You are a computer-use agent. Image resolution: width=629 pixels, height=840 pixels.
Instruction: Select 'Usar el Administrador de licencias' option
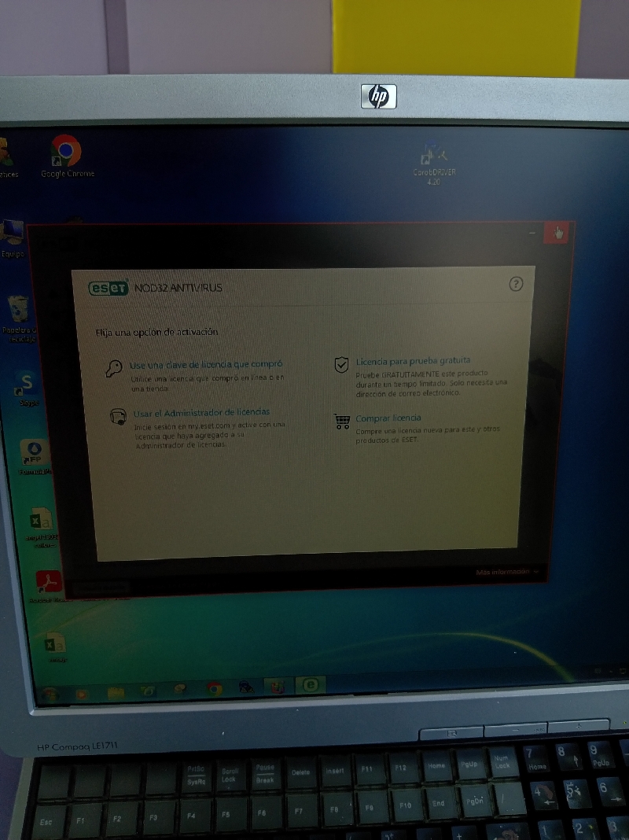pyautogui.click(x=201, y=412)
